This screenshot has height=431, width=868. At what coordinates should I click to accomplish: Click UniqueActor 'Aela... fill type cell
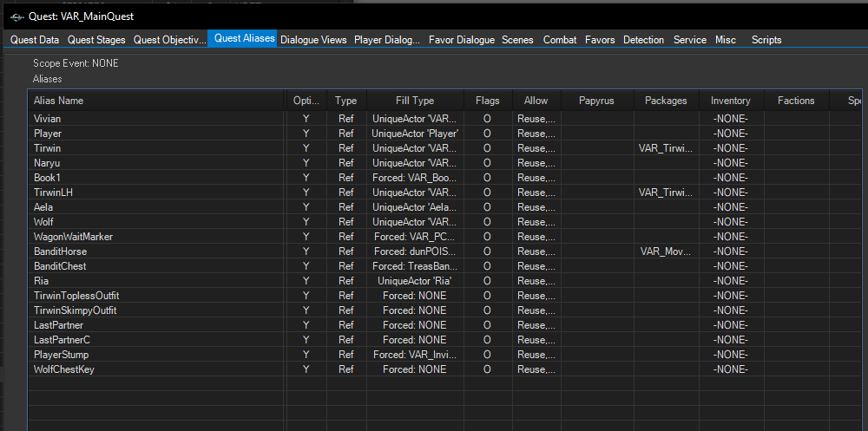click(x=415, y=207)
